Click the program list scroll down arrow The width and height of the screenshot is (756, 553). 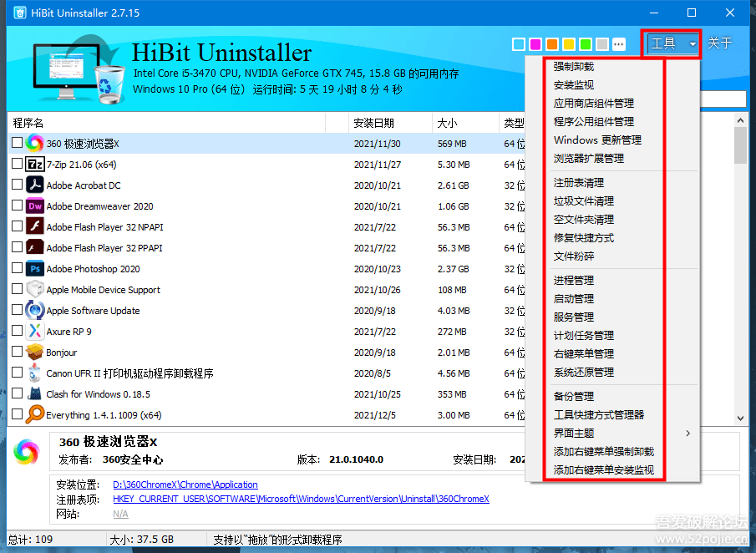pyautogui.click(x=741, y=419)
